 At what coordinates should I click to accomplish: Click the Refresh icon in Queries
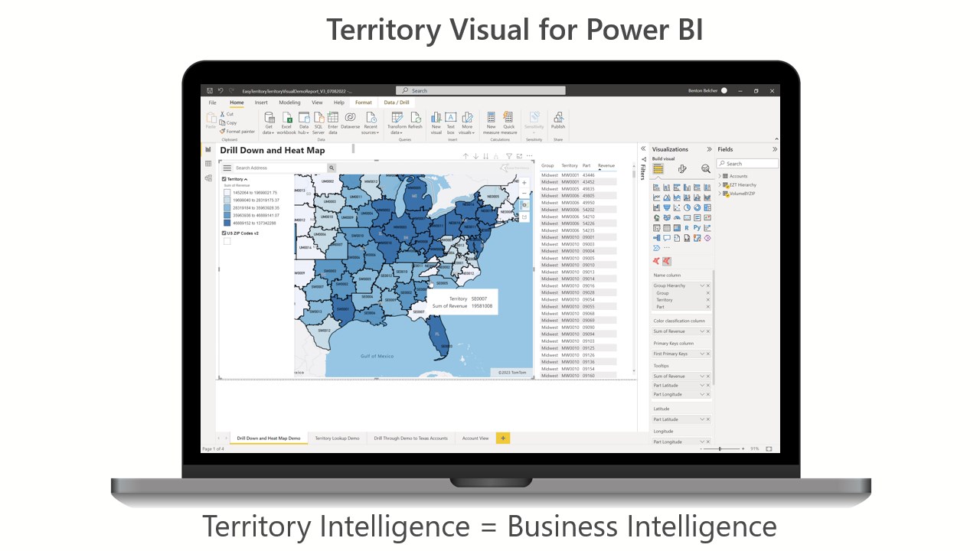pos(415,117)
